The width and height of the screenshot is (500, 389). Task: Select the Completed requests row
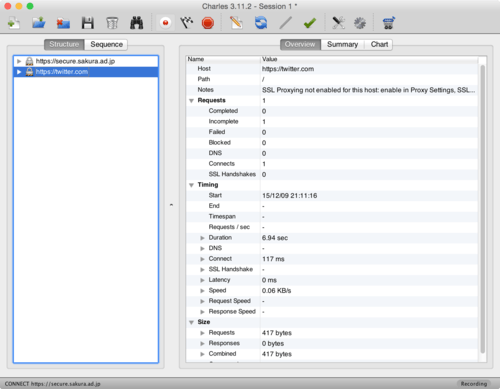coord(332,111)
